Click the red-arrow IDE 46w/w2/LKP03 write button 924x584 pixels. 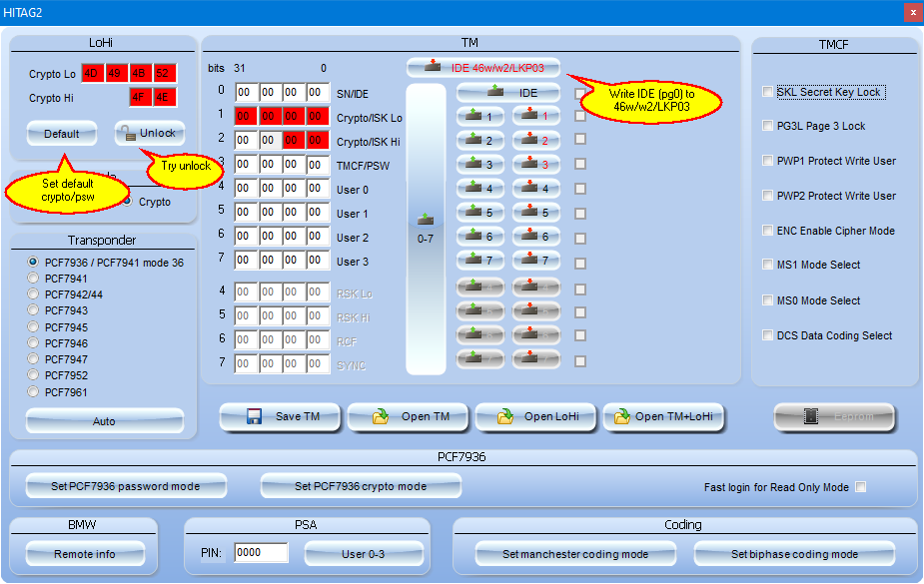pos(483,68)
